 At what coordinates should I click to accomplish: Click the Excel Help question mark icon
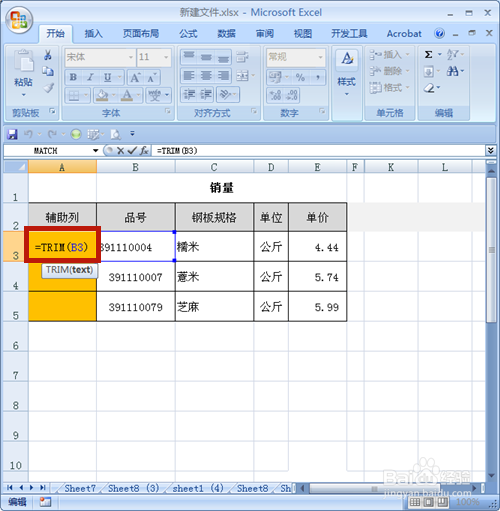click(x=439, y=33)
